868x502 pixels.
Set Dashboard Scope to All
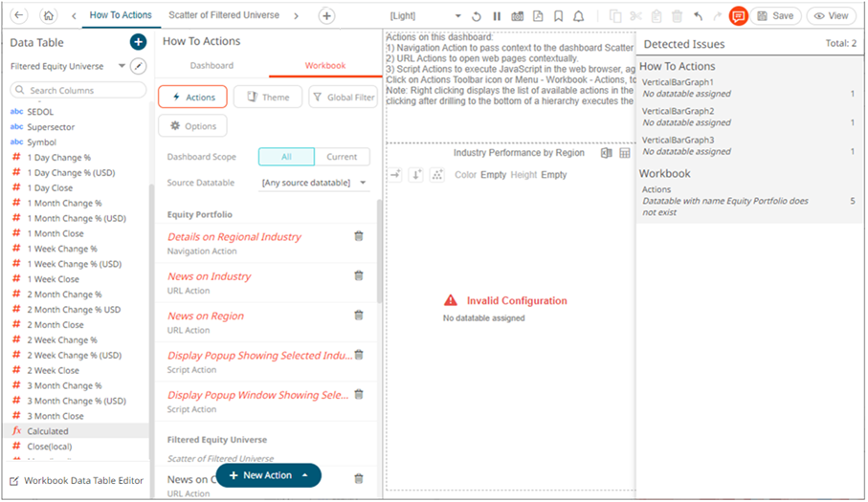286,157
